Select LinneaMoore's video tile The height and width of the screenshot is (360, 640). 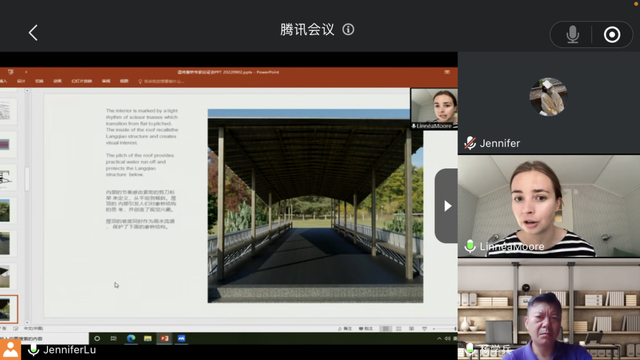tap(549, 206)
